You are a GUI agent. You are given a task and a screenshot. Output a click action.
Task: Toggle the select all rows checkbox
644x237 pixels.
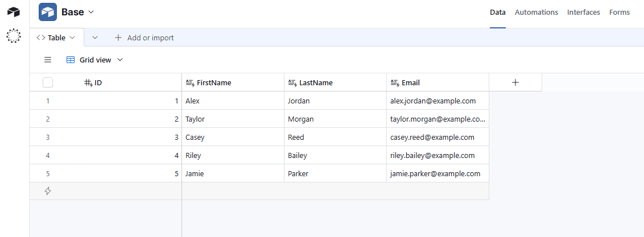pos(48,82)
